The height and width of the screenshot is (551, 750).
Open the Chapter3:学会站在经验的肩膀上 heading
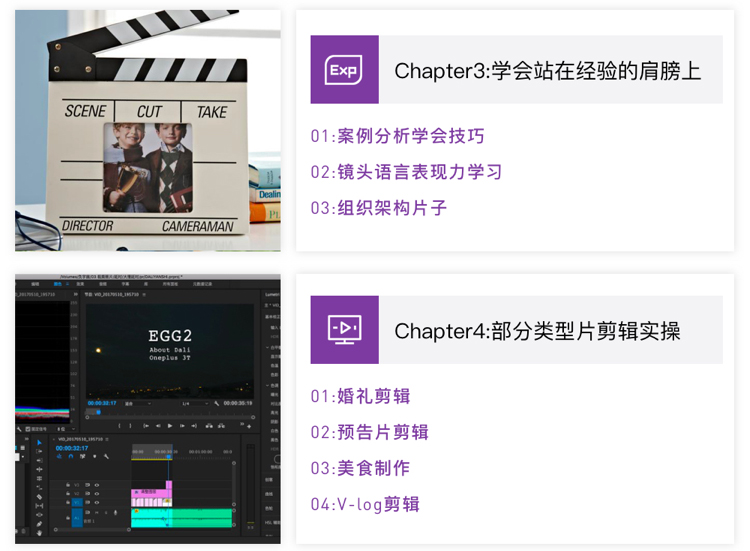(547, 71)
